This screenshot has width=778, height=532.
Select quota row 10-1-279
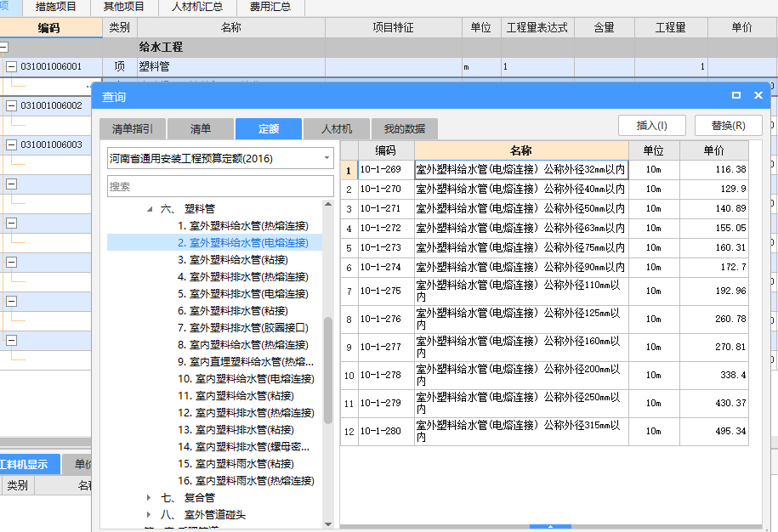tap(544, 403)
